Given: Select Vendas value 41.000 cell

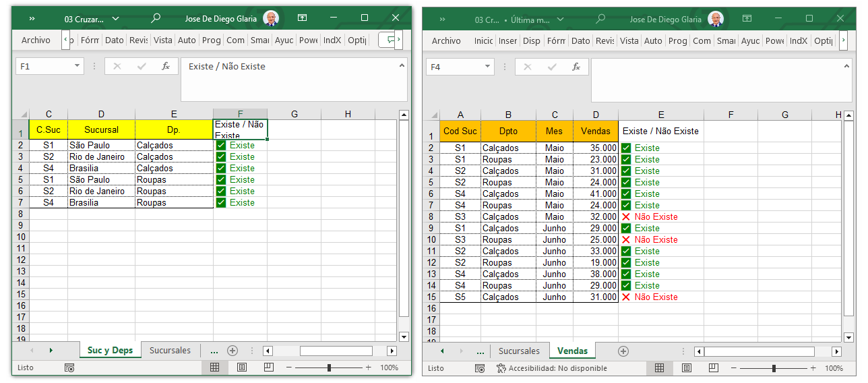Looking at the screenshot, I should coord(596,194).
